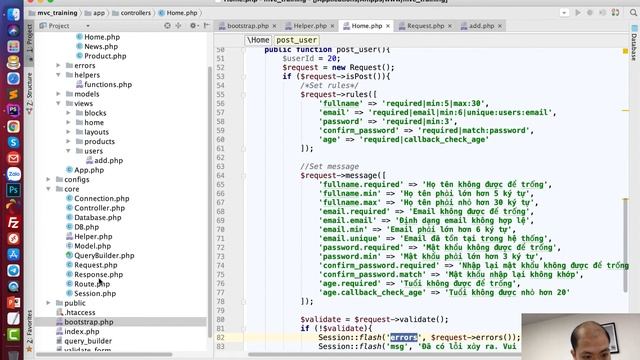Screen dimensions: 640x360
Task: Collapse the users folder
Action: pyautogui.click(x=68, y=151)
